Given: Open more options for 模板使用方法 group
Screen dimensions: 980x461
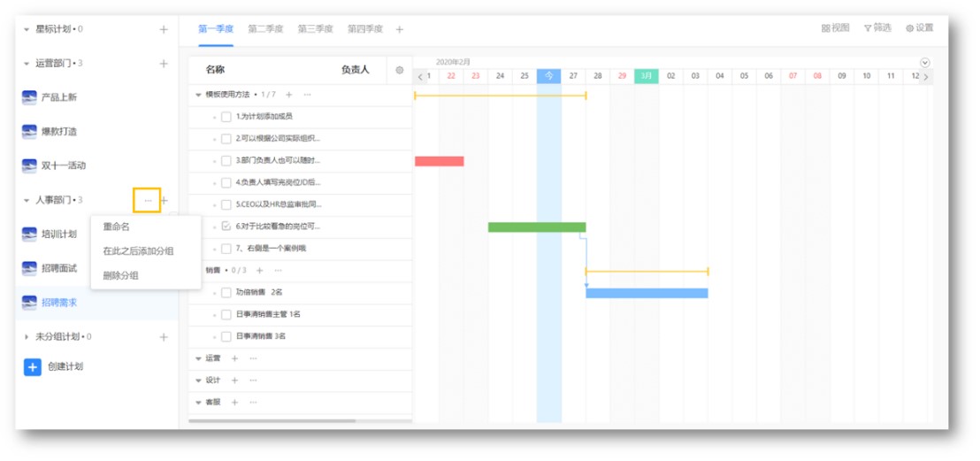Looking at the screenshot, I should (x=307, y=95).
